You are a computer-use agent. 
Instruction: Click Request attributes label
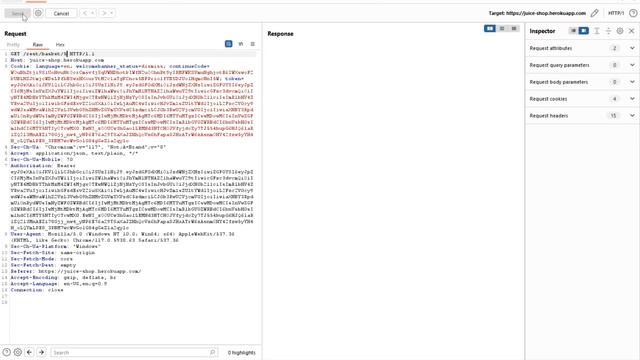pos(551,48)
